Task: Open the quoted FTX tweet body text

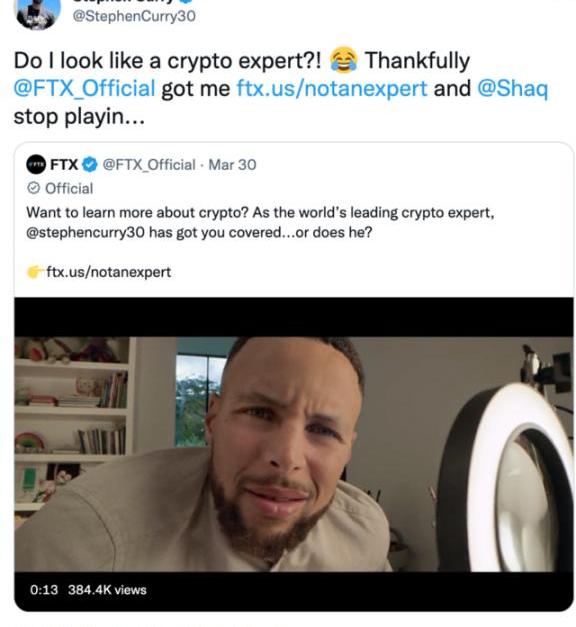Action: tap(260, 222)
